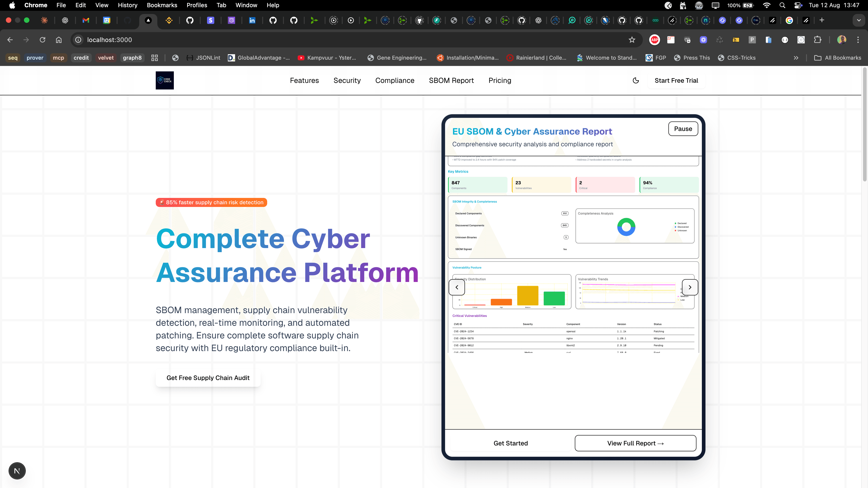The image size is (868, 488).
Task: Open the All Bookmarks folder
Action: tap(837, 58)
